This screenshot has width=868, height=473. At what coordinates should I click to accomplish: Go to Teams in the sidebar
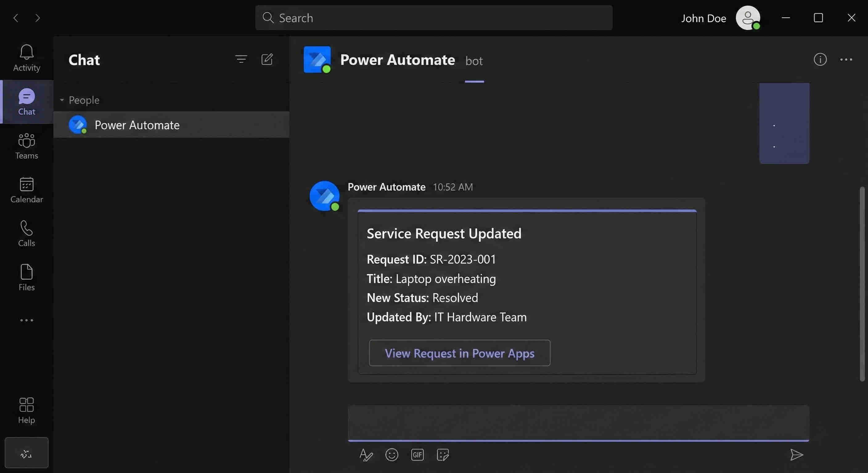coord(27,146)
